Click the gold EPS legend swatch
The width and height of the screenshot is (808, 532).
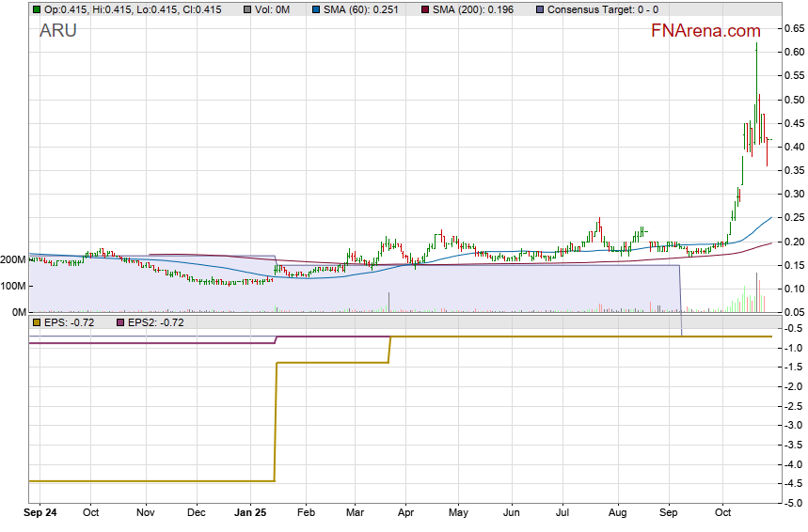(36, 322)
